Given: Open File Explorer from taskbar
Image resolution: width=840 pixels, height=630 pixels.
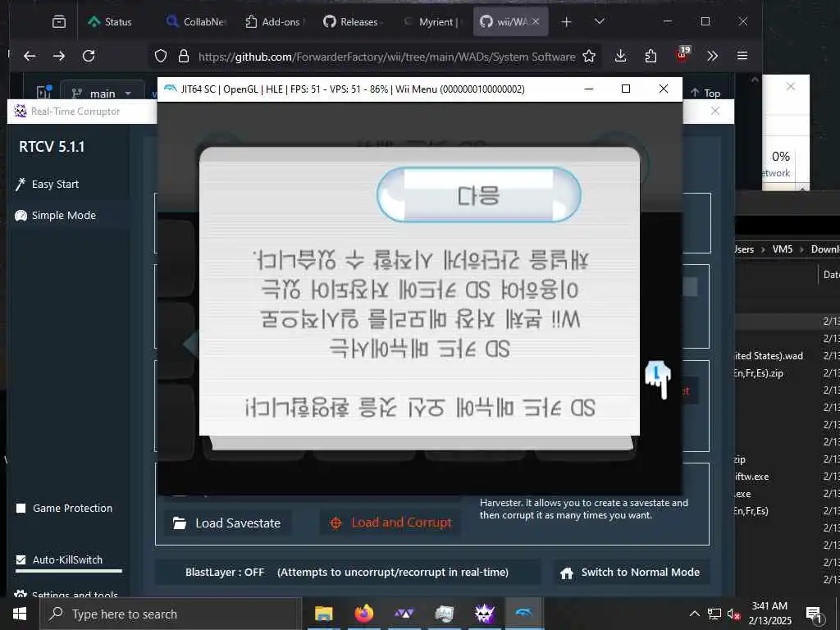Looking at the screenshot, I should (x=323, y=614).
